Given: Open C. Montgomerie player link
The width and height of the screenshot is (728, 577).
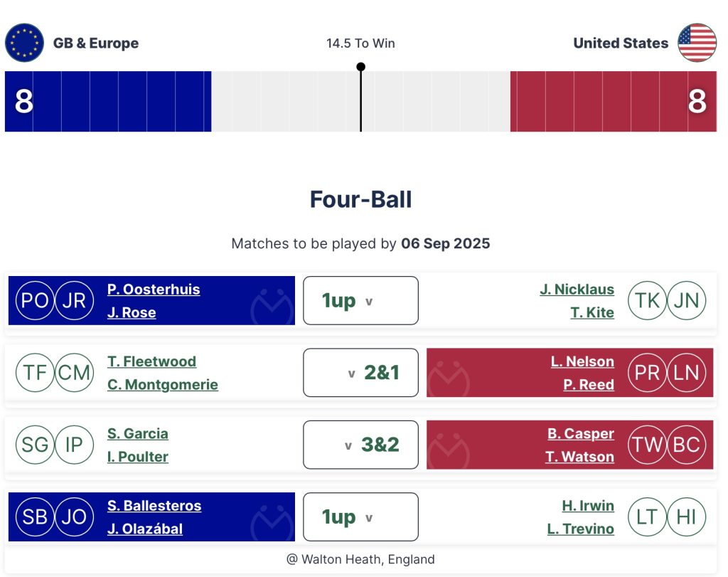Looking at the screenshot, I should pyautogui.click(x=163, y=385).
